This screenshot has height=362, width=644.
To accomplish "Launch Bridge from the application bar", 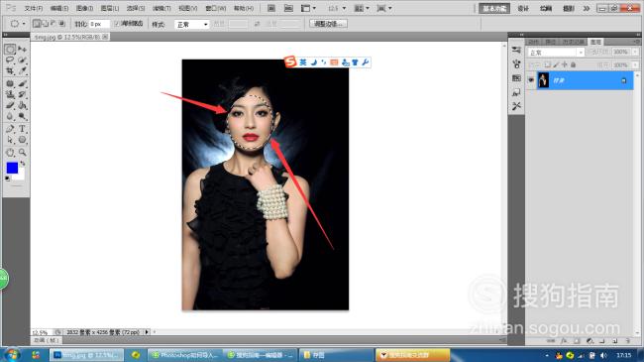I will click(x=271, y=8).
